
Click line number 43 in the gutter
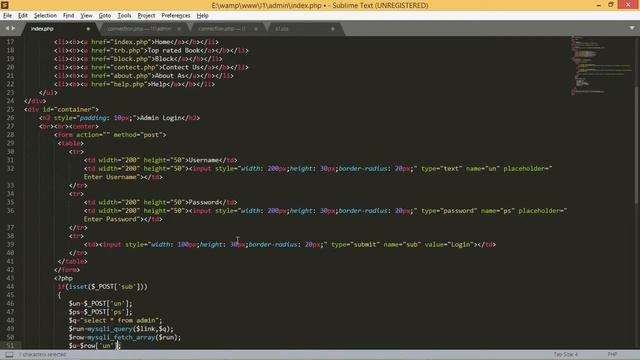click(x=10, y=278)
